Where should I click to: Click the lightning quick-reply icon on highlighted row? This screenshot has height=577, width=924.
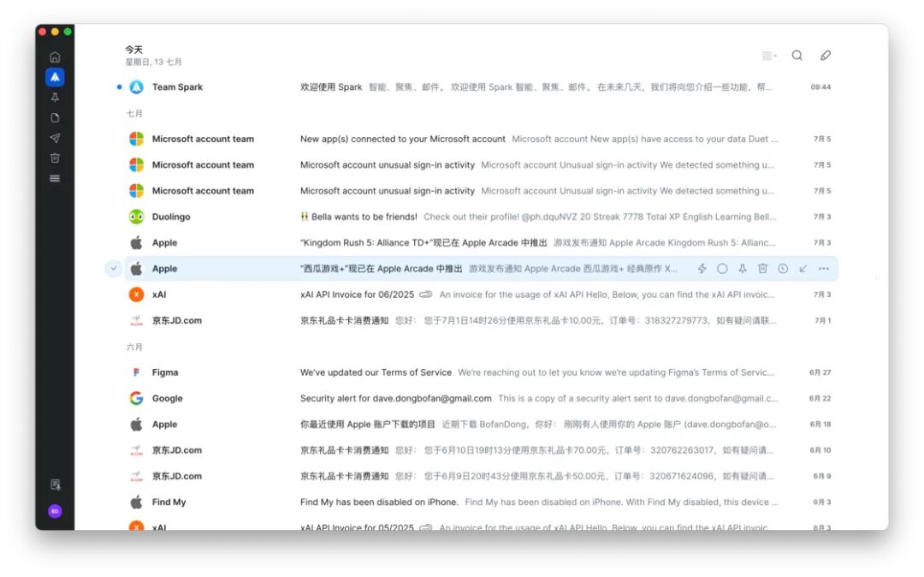pyautogui.click(x=702, y=269)
